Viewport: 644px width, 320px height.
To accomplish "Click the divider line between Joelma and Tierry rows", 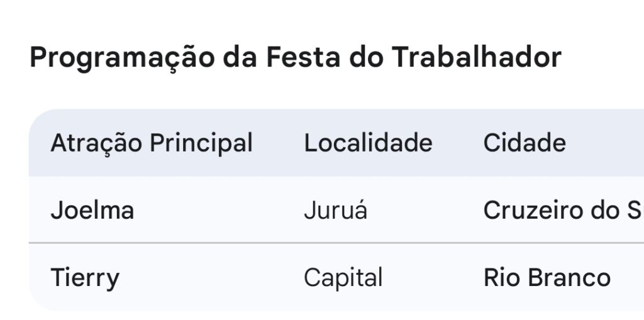I will click(314, 243).
